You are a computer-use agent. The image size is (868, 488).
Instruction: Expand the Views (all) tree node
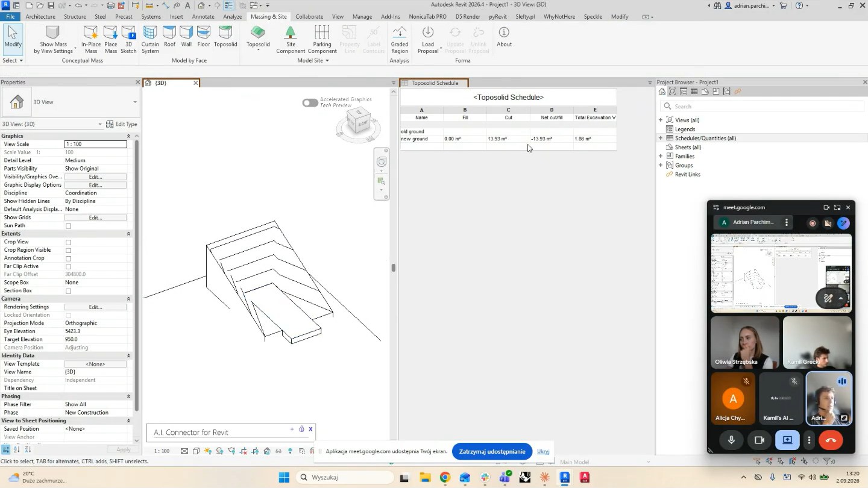(x=661, y=120)
